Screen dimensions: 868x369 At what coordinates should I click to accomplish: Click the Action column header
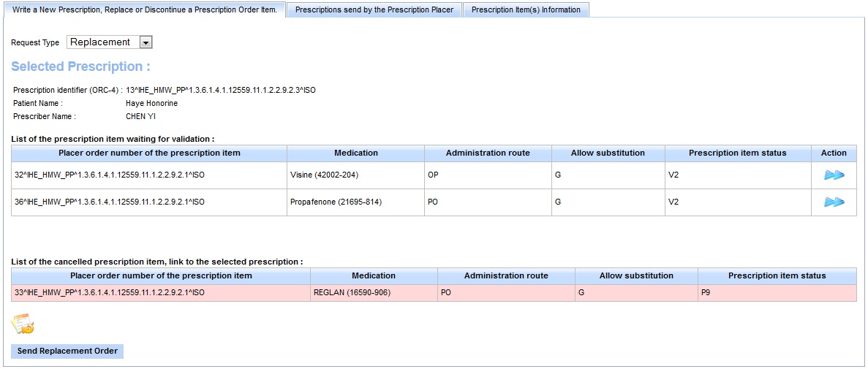834,153
